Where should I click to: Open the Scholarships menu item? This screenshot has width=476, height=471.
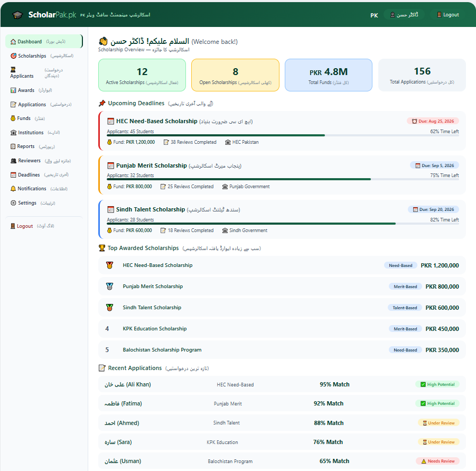pyautogui.click(x=44, y=56)
